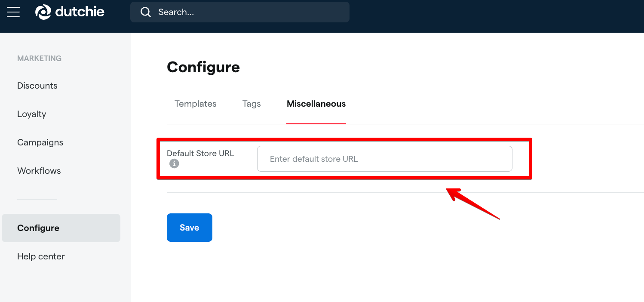Select the Miscellaneous tab
Image resolution: width=644 pixels, height=302 pixels.
[316, 104]
